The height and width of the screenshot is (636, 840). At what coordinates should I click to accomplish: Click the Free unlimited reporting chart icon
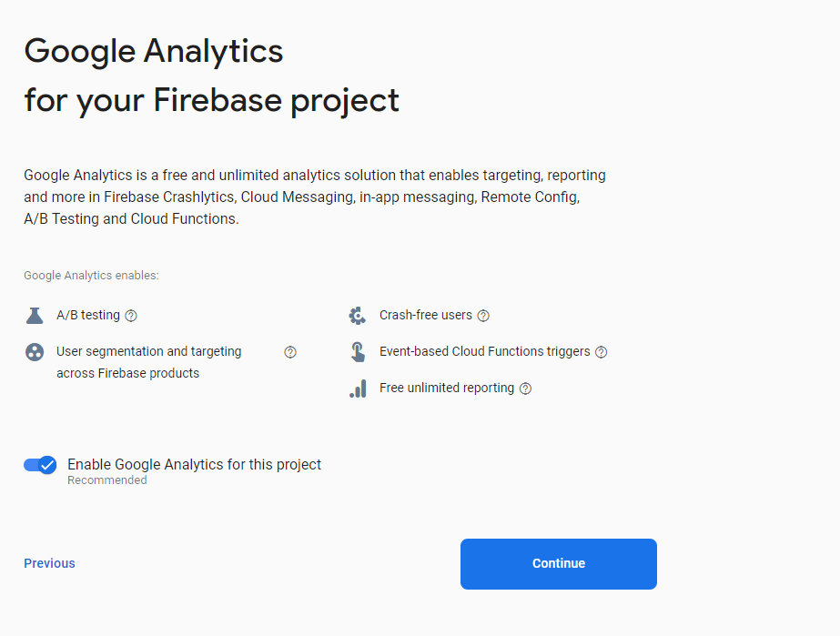pos(358,389)
